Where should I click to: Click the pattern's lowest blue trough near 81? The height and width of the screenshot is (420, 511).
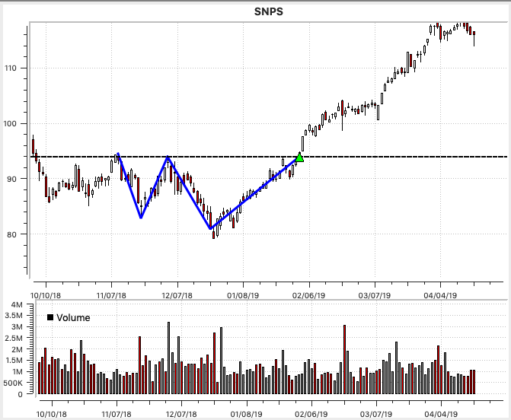click(211, 228)
